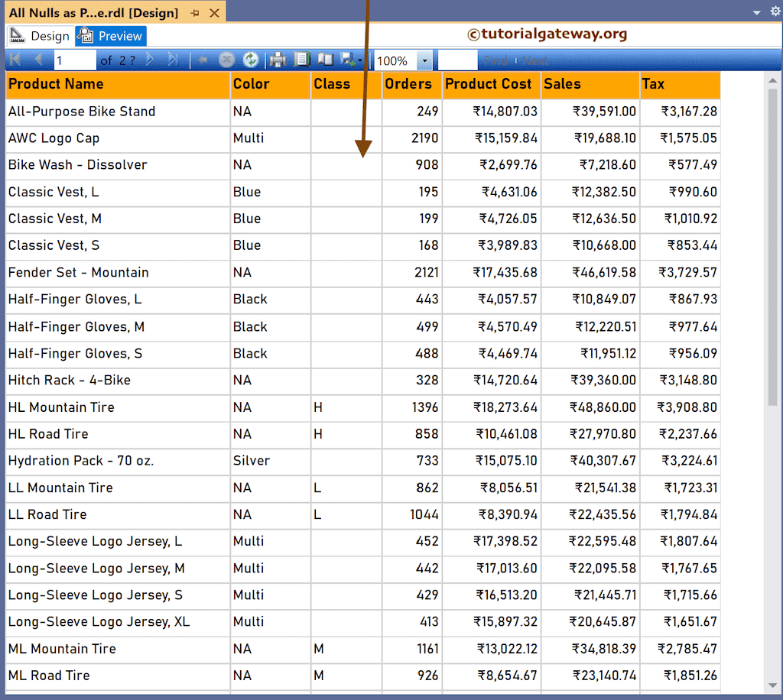Stop the report rendering
The width and height of the screenshot is (783, 700).
tap(226, 60)
